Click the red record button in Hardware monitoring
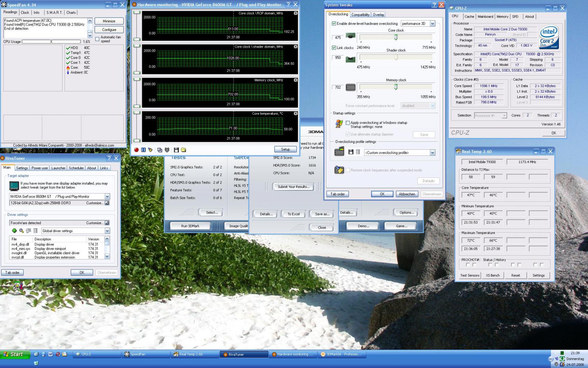The height and width of the screenshot is (368, 588). click(x=136, y=150)
